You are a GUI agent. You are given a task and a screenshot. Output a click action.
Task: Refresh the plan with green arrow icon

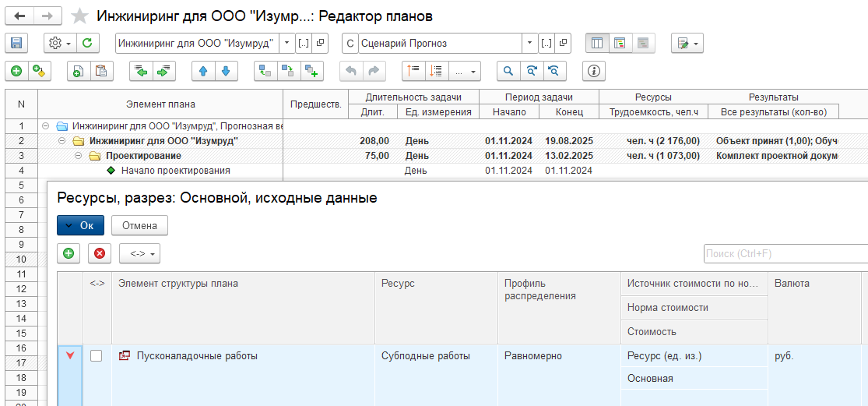(x=87, y=44)
